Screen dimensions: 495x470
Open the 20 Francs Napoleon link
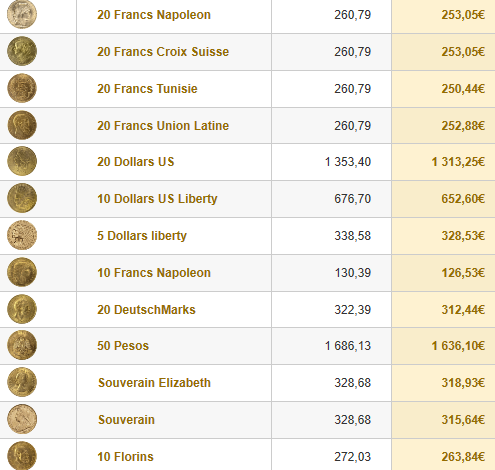(x=154, y=15)
